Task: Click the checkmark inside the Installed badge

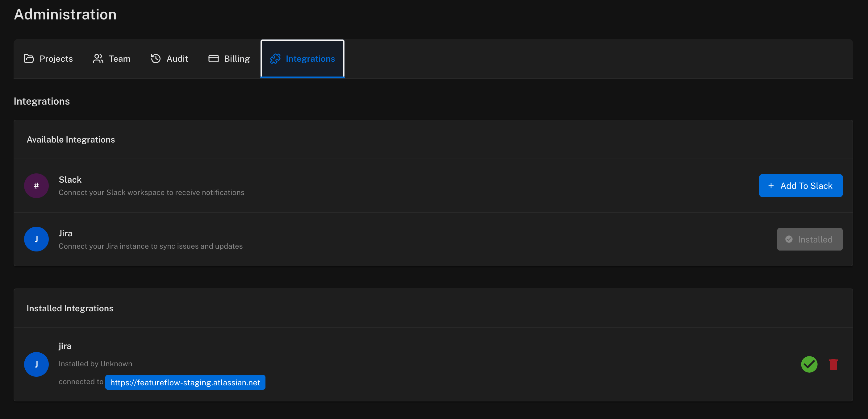Action: point(789,239)
